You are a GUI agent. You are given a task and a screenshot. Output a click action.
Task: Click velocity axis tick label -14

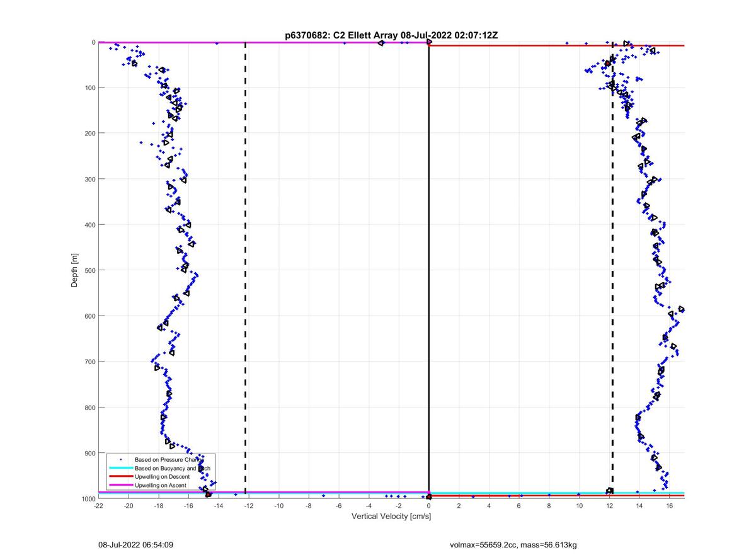219,505
